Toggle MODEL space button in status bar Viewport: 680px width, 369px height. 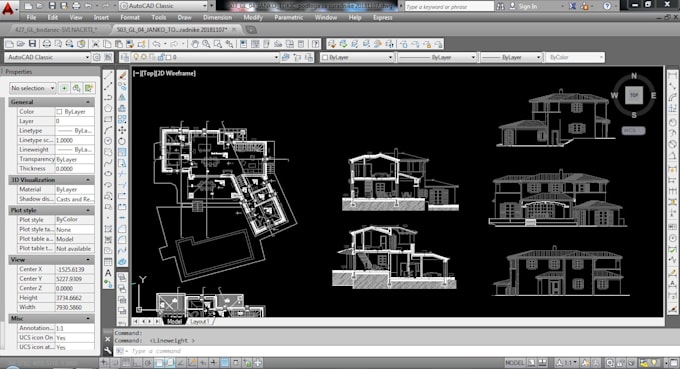(515, 363)
